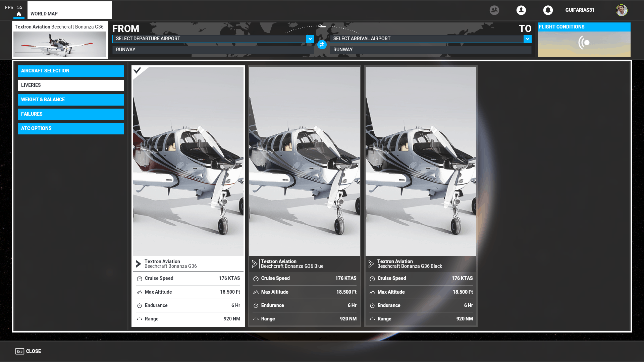Image resolution: width=644 pixels, height=362 pixels.
Task: Open the notifications bell icon
Action: coord(548,10)
